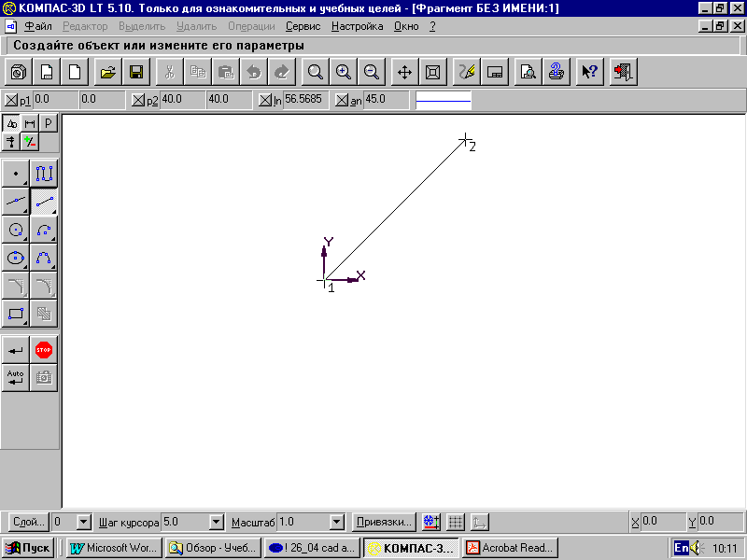
Task: Expand the scale dropdown
Action: pos(336,523)
